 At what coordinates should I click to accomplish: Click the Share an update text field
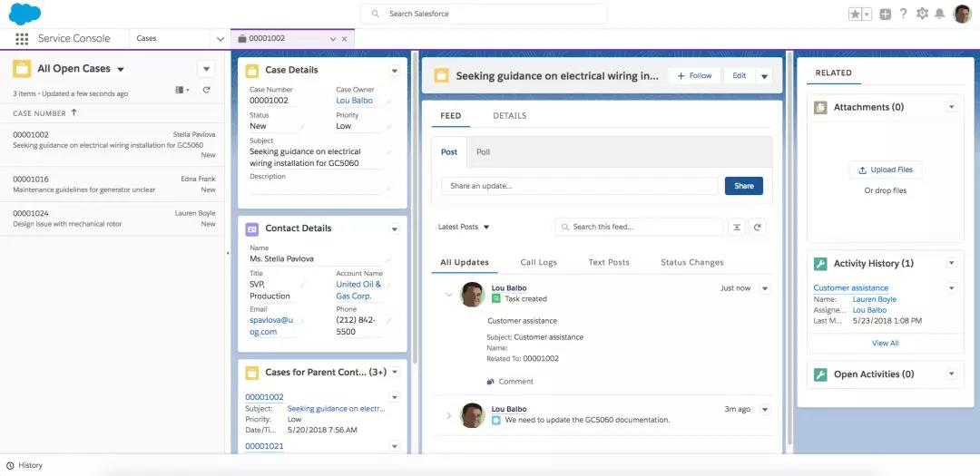pos(578,186)
